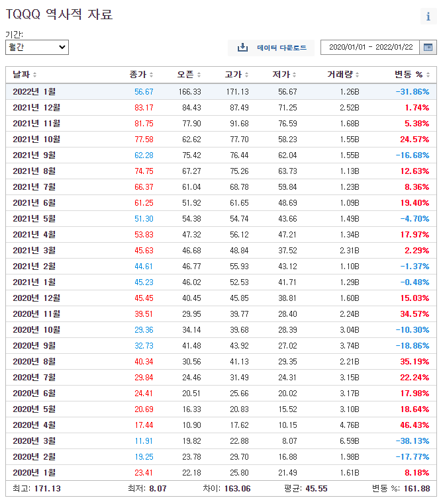
Task: Select the 2022년 1월 row date
Action: (x=34, y=92)
